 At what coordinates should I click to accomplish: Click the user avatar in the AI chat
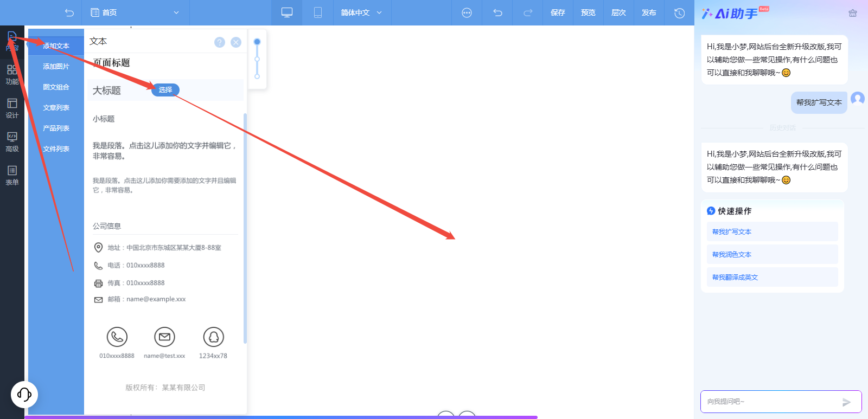click(858, 99)
